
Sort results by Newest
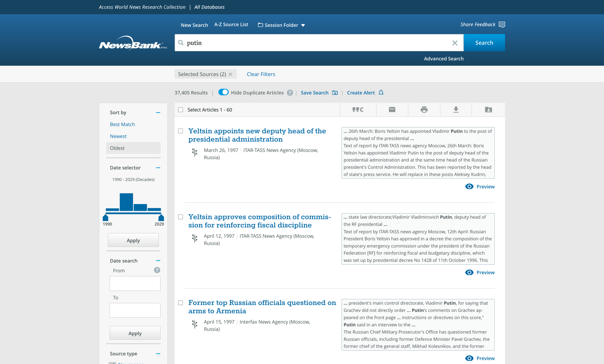(x=118, y=136)
